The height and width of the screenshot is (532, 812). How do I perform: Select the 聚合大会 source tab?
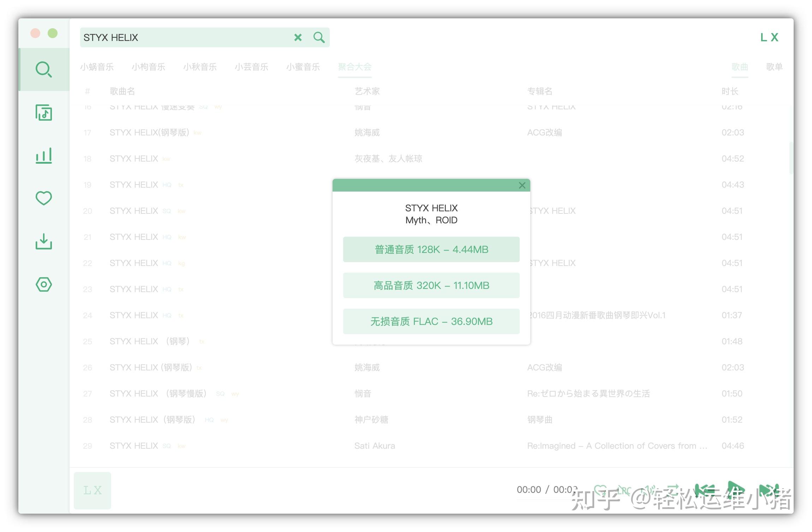(354, 67)
